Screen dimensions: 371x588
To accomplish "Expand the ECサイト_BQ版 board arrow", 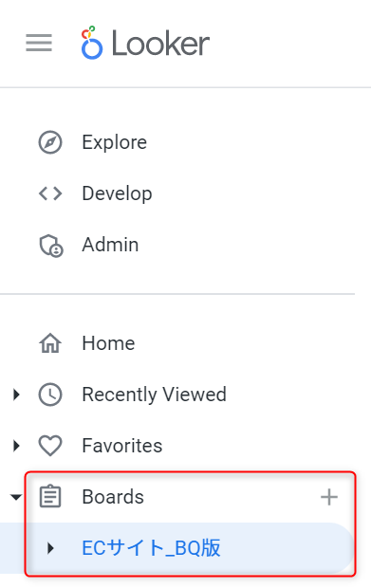I will coord(50,548).
